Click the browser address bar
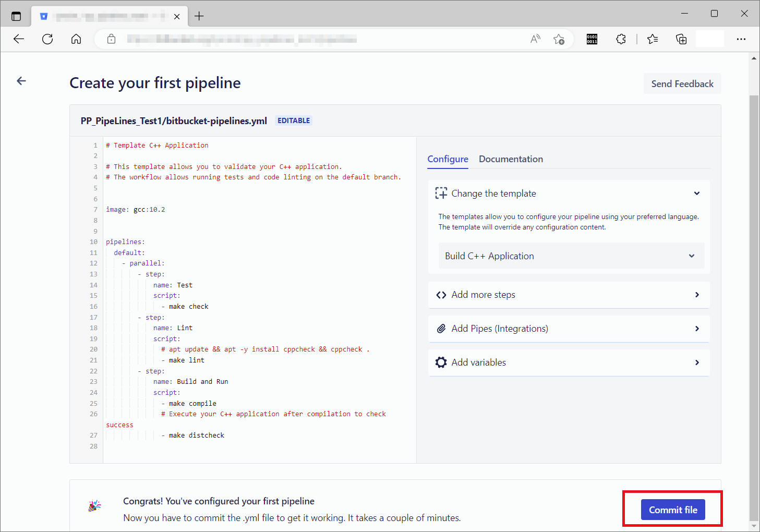The height and width of the screenshot is (532, 760). [313, 39]
